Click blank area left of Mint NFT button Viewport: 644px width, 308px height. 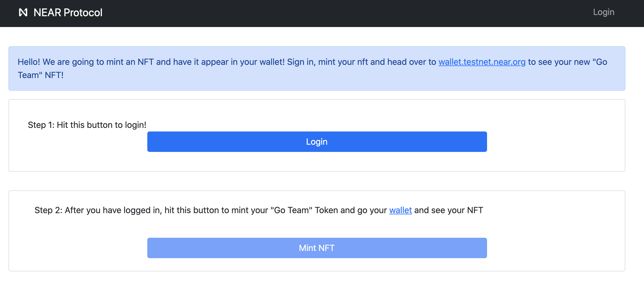78,248
